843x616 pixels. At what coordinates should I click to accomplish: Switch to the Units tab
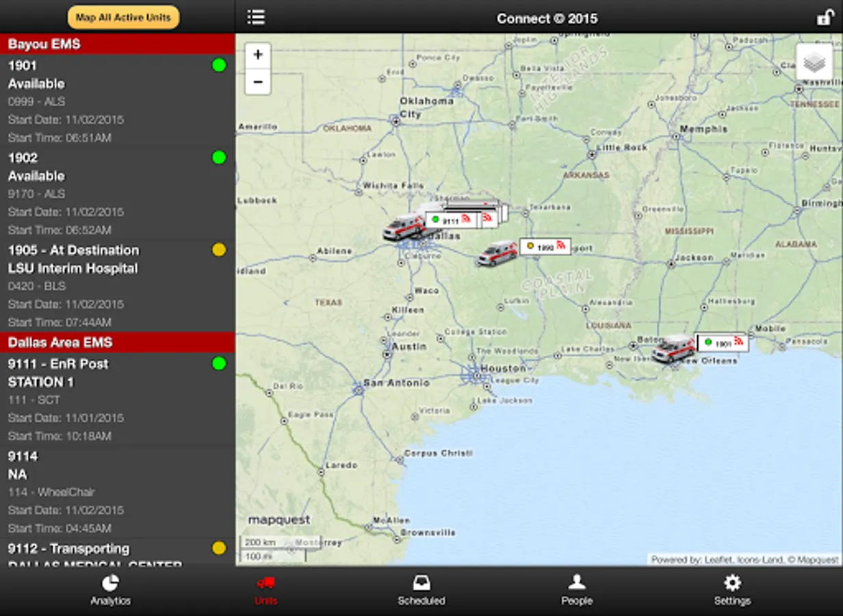tap(266, 591)
